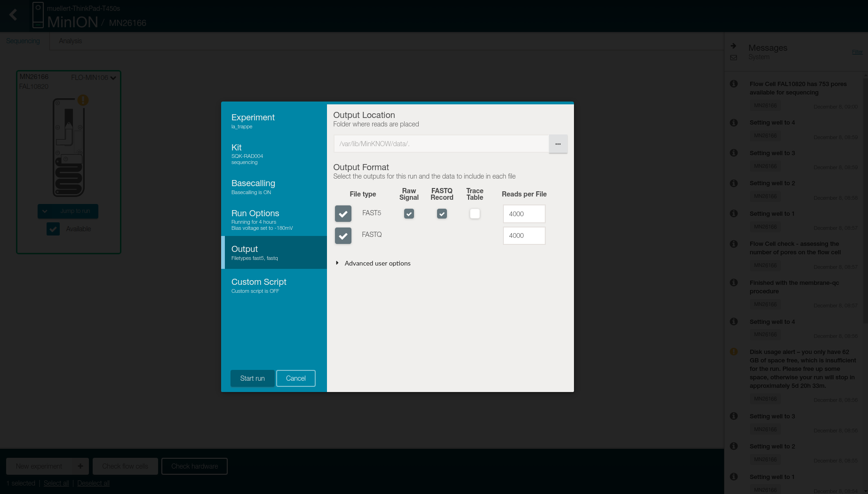Toggle the FAST5 Raw Signal checkbox
The width and height of the screenshot is (868, 494).
[x=409, y=214]
